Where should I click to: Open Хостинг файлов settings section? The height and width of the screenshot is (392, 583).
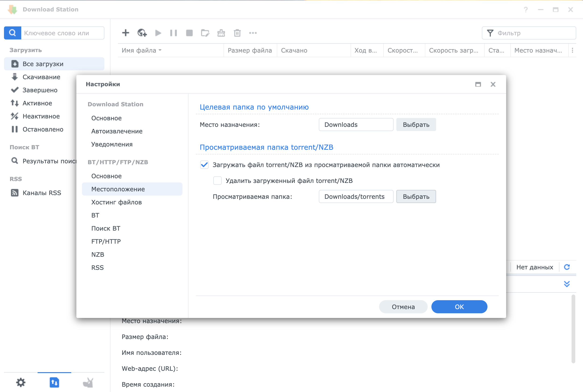point(117,202)
